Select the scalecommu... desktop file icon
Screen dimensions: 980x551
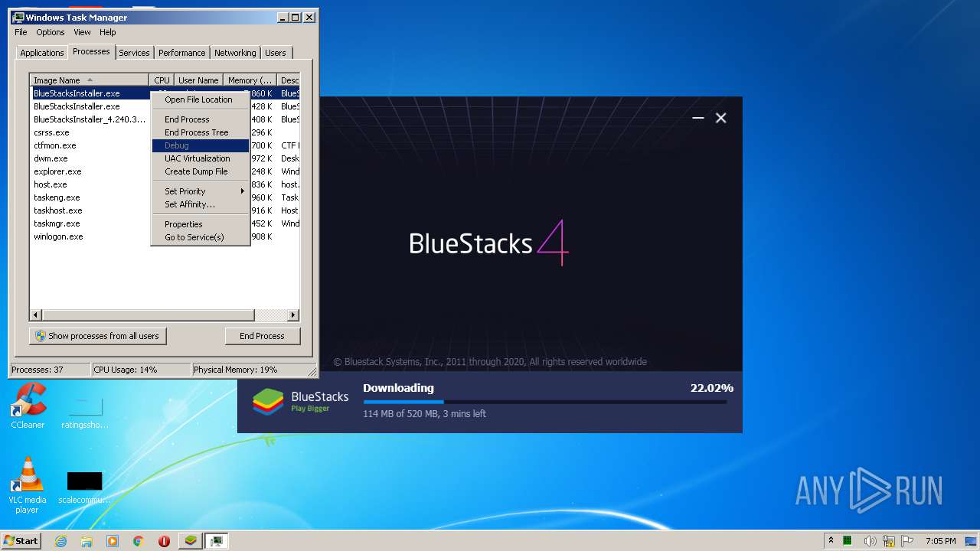click(x=84, y=487)
